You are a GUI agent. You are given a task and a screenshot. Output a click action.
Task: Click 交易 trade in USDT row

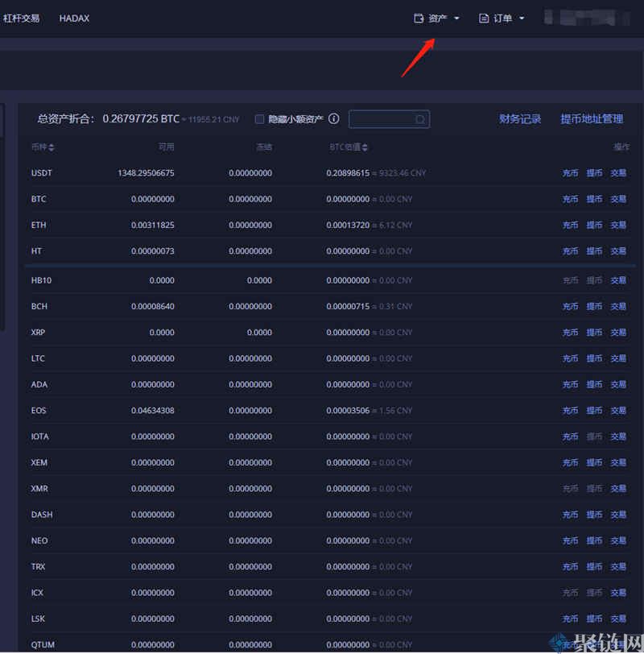(618, 173)
